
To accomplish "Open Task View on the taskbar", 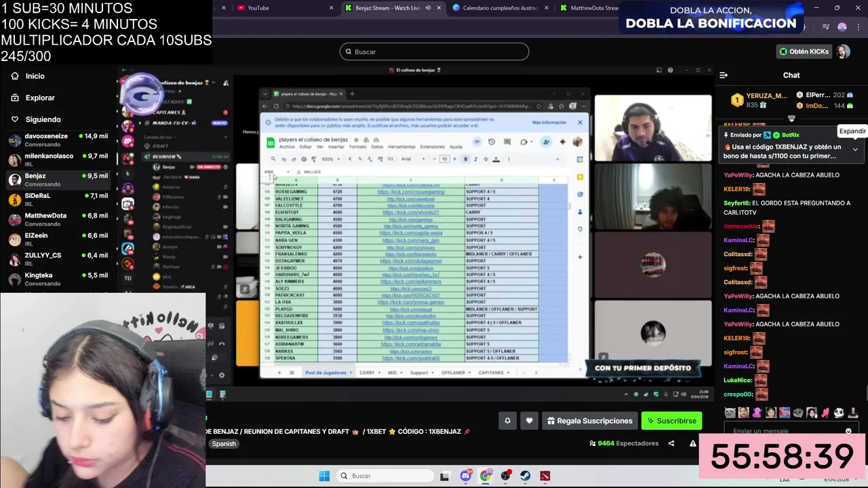I will click(x=444, y=476).
